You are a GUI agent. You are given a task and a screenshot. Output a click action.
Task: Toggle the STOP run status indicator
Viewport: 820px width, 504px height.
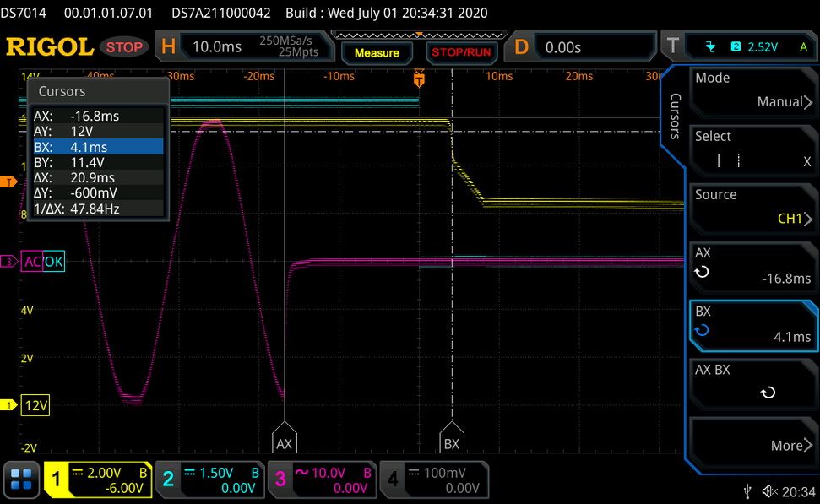click(124, 47)
